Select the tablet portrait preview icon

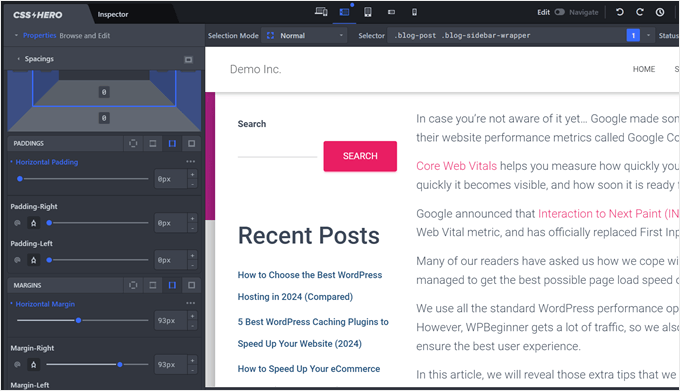pyautogui.click(x=368, y=12)
